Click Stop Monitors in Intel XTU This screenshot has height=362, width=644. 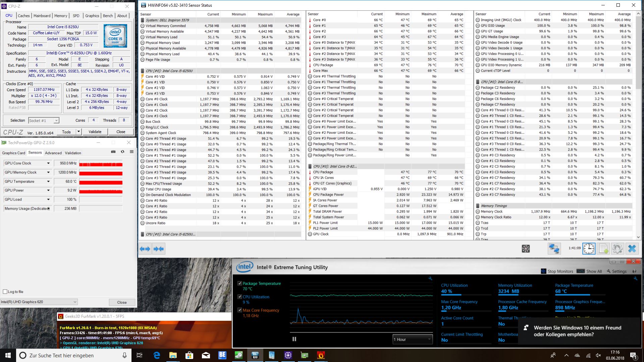click(x=557, y=271)
